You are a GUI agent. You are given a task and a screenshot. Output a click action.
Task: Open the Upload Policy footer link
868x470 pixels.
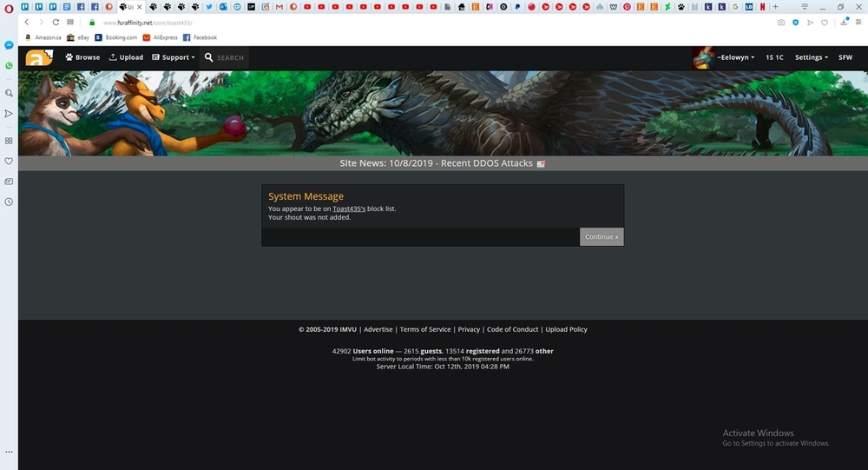[x=566, y=329]
